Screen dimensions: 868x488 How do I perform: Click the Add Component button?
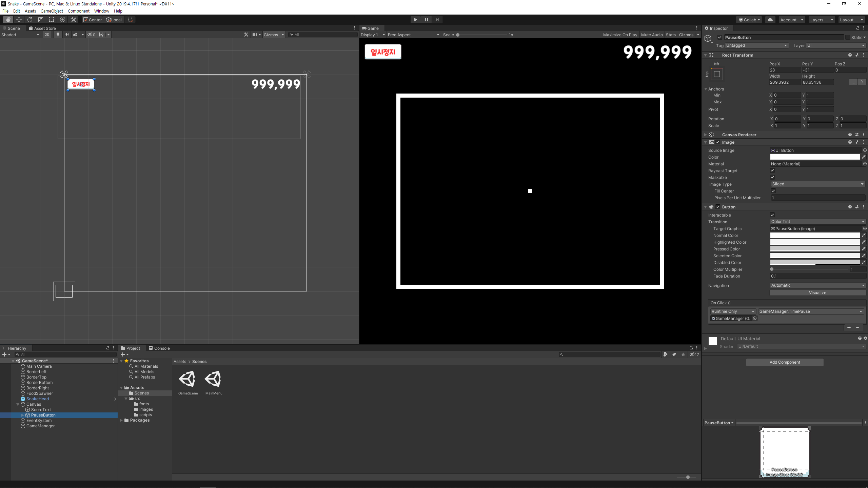click(x=785, y=362)
